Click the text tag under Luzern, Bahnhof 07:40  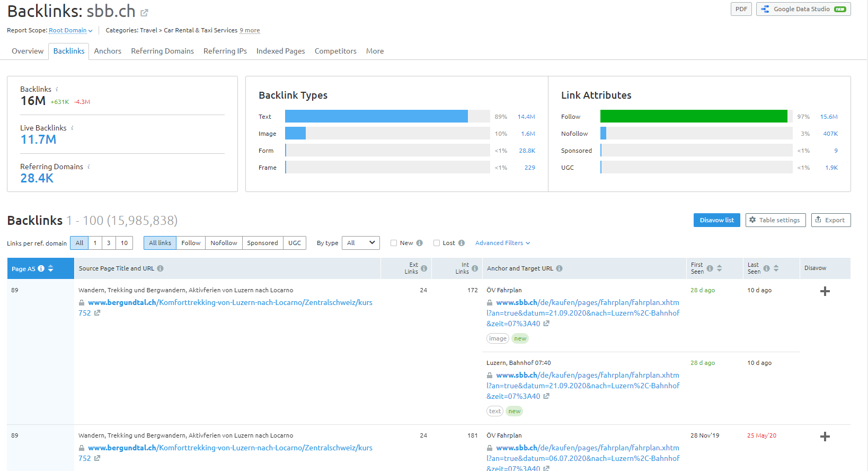point(495,411)
